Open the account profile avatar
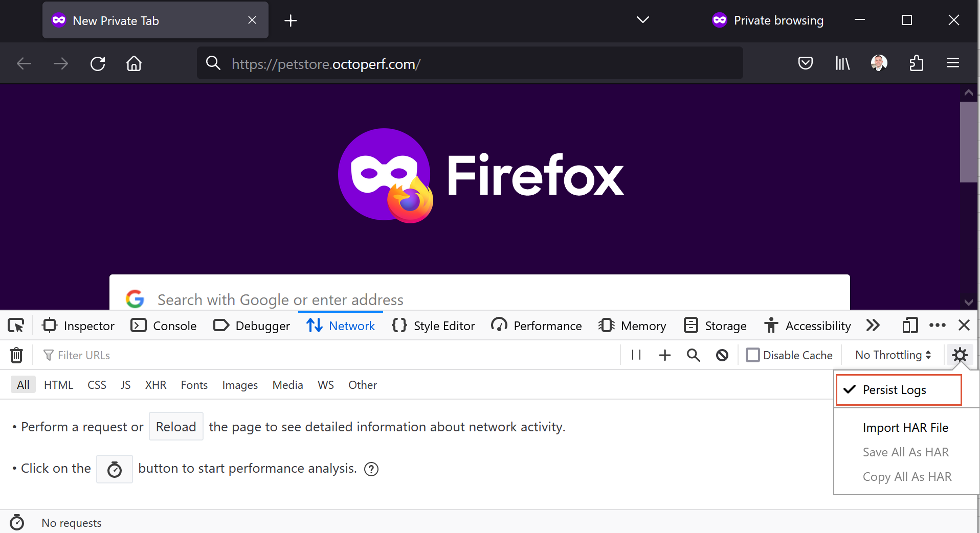 point(879,63)
